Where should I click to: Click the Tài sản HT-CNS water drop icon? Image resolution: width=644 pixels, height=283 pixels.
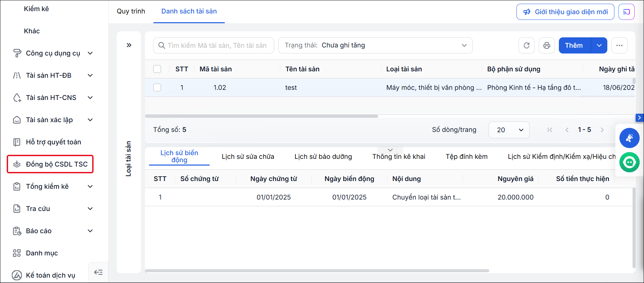point(17,98)
